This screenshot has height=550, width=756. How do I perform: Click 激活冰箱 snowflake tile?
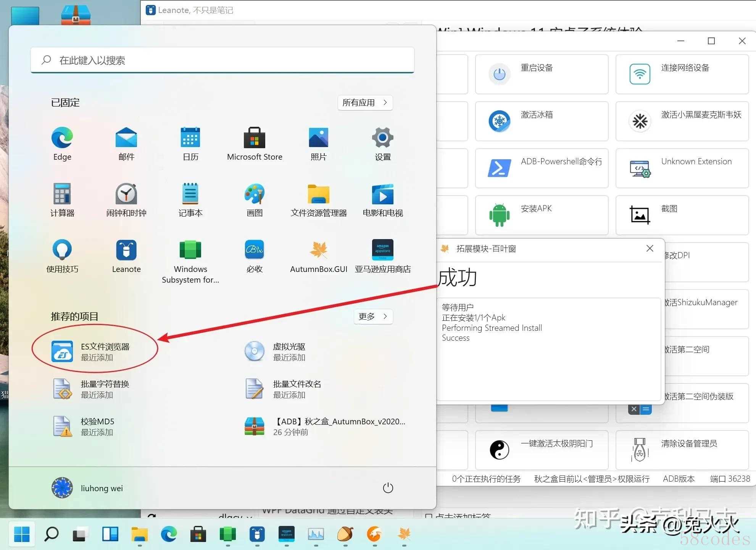click(542, 121)
